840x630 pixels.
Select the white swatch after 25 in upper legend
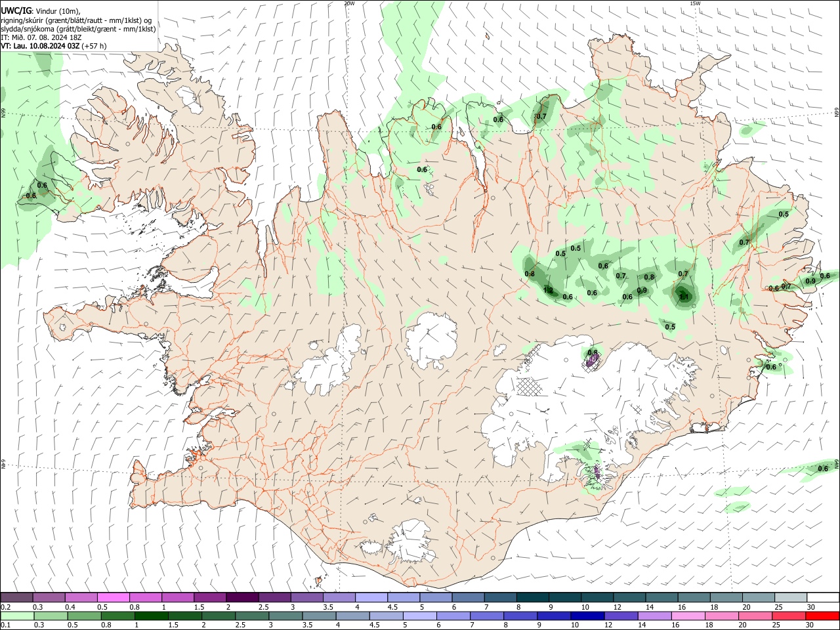(x=823, y=597)
